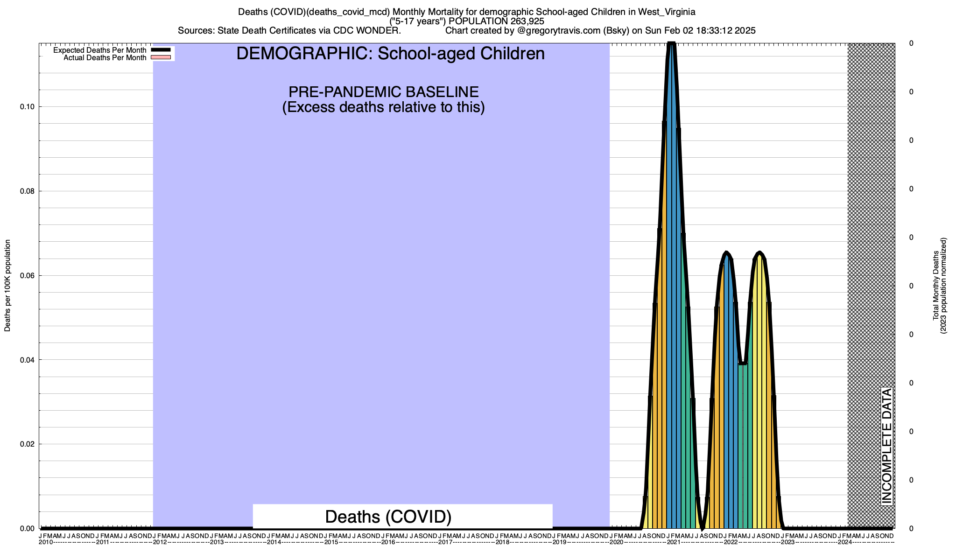Select the 'PRE-PANDEMIC BASELINE' heading text
Viewport: 956px width, 560px height.
383,91
